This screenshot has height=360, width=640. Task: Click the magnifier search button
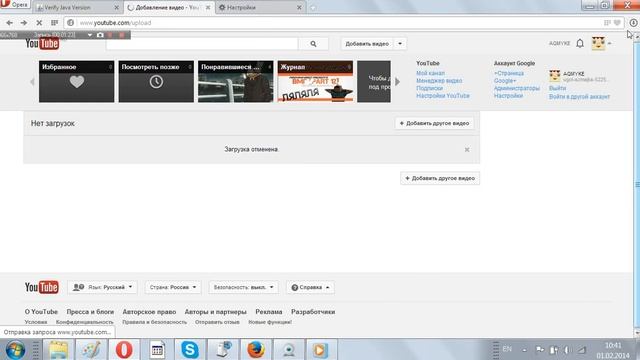pos(313,44)
